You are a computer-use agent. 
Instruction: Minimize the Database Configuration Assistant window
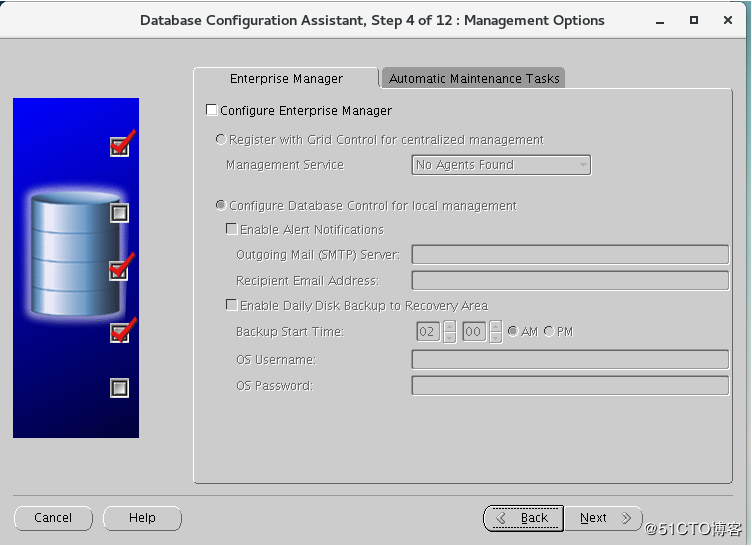pyautogui.click(x=660, y=21)
